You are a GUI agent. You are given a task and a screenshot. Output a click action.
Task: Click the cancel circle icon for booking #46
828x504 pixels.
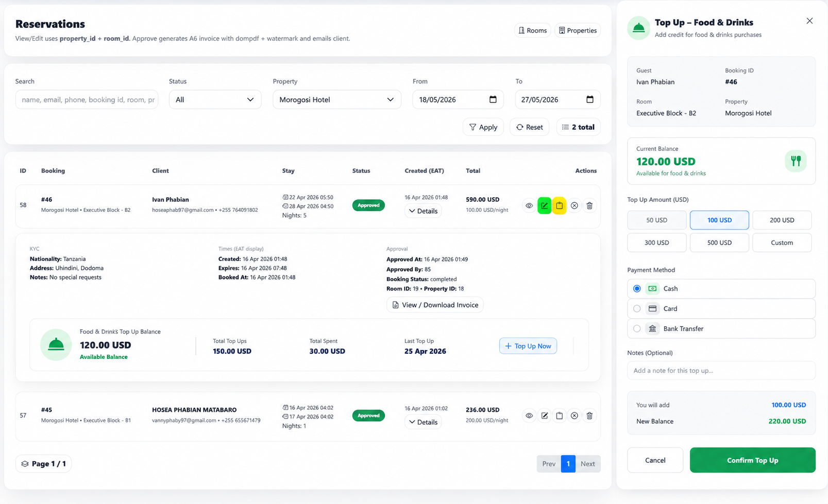coord(574,205)
